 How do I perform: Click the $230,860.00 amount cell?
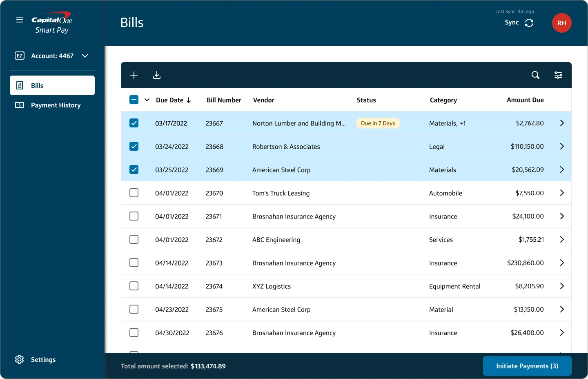tap(525, 263)
